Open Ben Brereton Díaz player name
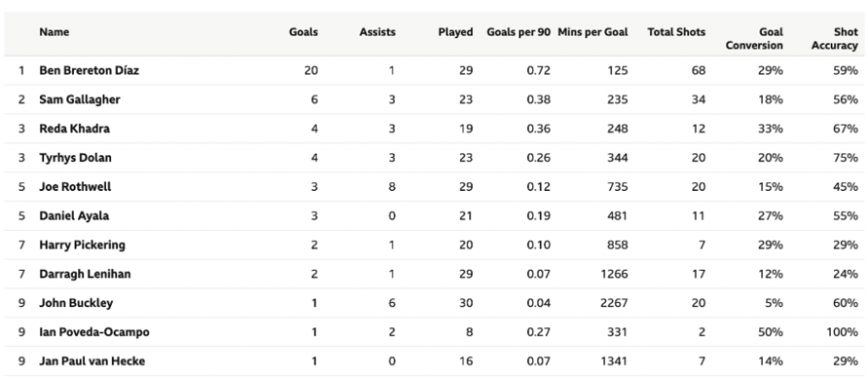 [x=89, y=70]
